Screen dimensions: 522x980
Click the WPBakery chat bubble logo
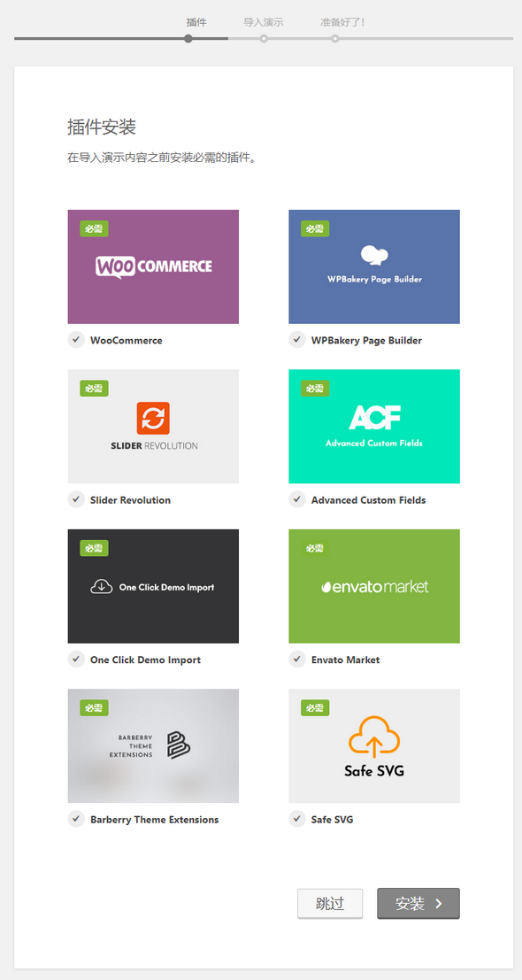374,256
